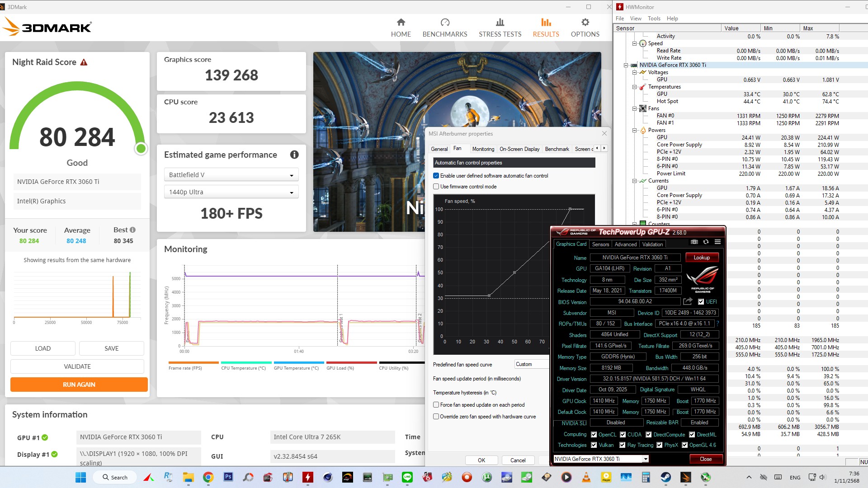The width and height of the screenshot is (868, 488).
Task: Click the GPU-Z refresh icon
Action: click(x=706, y=242)
